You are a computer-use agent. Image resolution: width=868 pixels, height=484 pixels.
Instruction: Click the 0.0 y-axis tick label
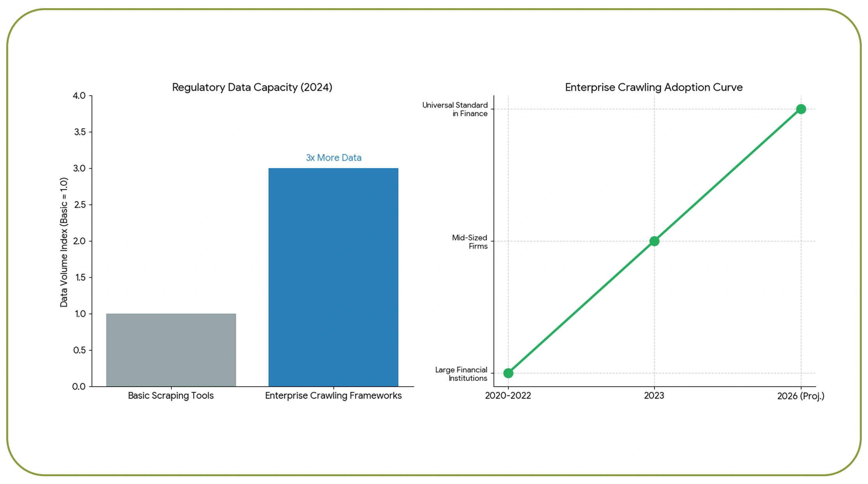coord(79,386)
